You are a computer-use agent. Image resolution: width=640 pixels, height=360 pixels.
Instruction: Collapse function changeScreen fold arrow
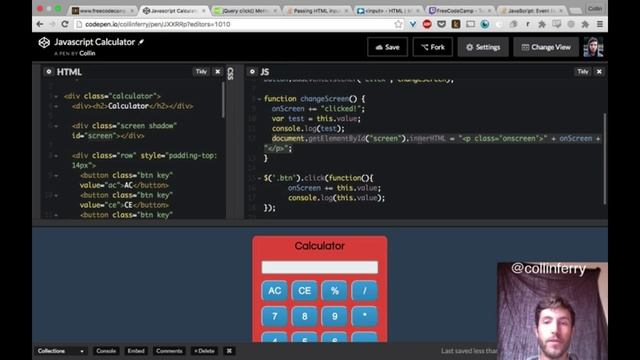tap(259, 99)
